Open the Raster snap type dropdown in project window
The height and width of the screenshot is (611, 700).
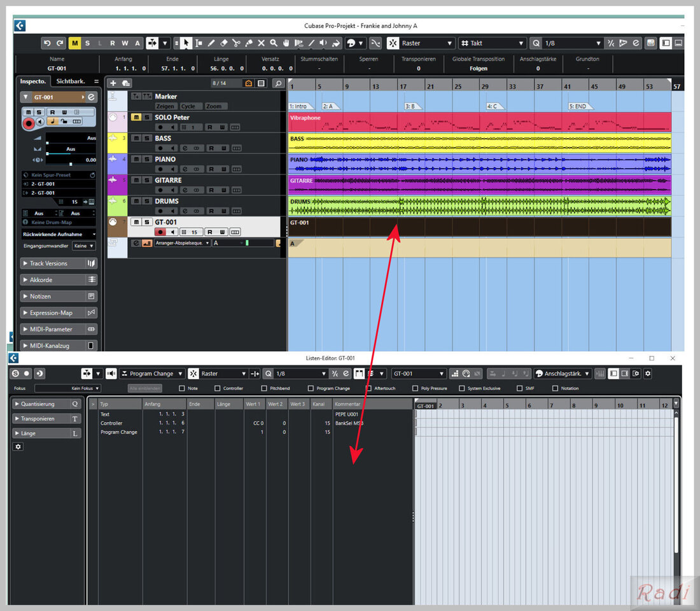427,43
